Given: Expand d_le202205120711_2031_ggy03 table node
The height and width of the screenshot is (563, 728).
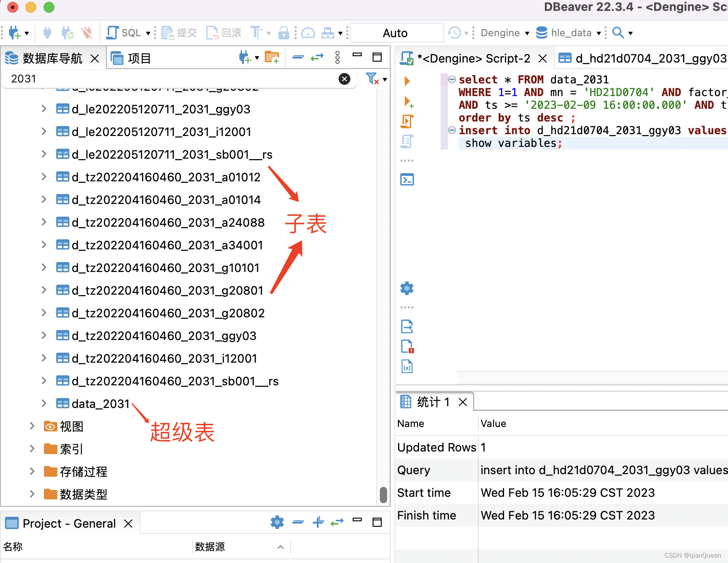Looking at the screenshot, I should (x=44, y=109).
